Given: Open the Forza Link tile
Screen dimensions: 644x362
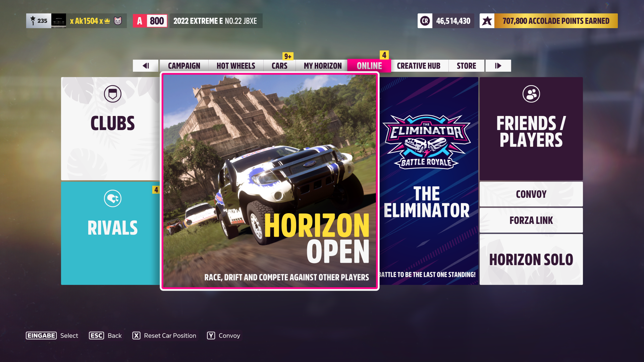Looking at the screenshot, I should [531, 220].
